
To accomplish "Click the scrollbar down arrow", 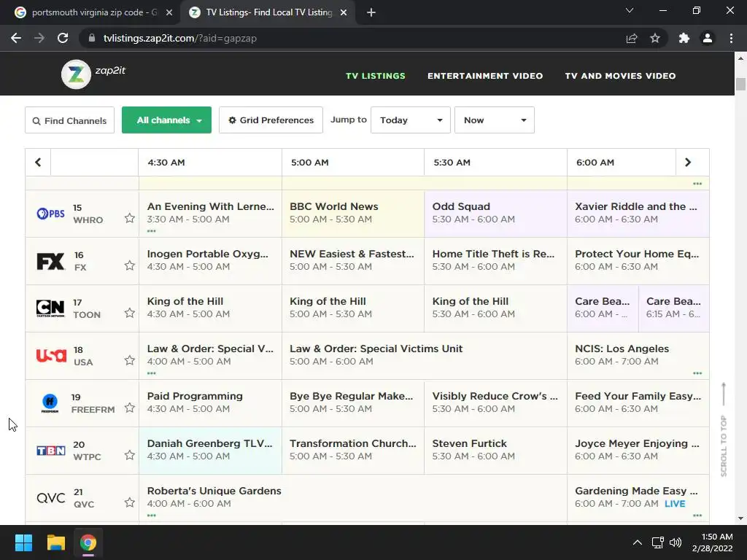I will point(740,518).
